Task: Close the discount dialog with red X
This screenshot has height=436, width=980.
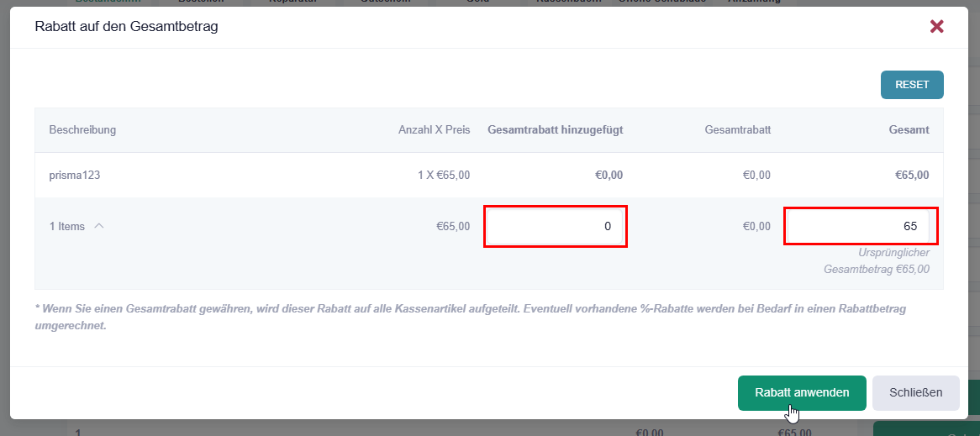Action: click(936, 26)
